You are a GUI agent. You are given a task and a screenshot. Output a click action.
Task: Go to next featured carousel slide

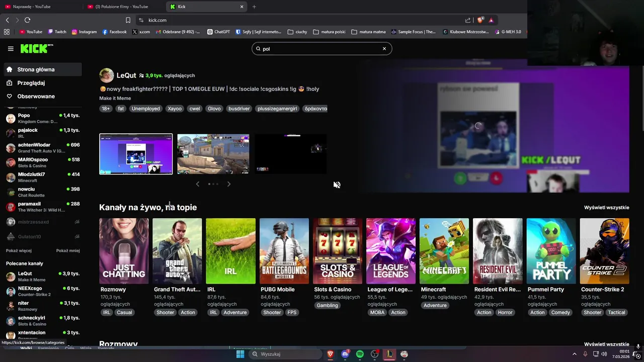[x=229, y=184]
